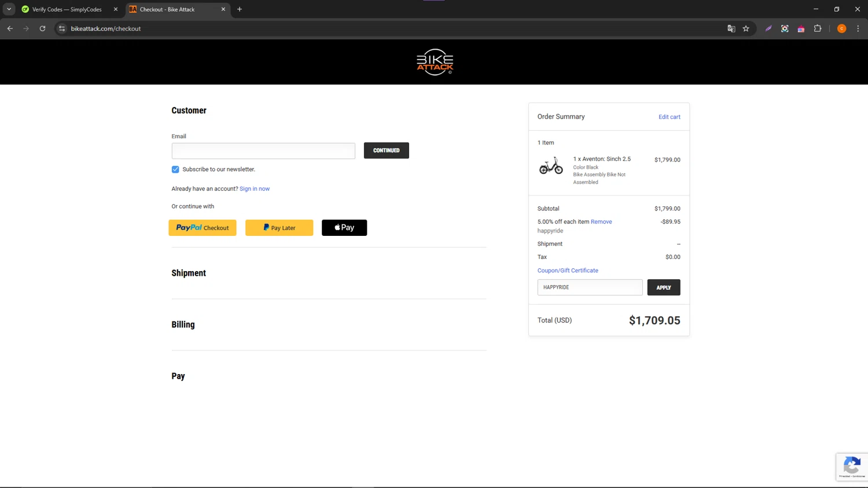Click the HAPPYRIDE coupon code field

[x=590, y=287]
